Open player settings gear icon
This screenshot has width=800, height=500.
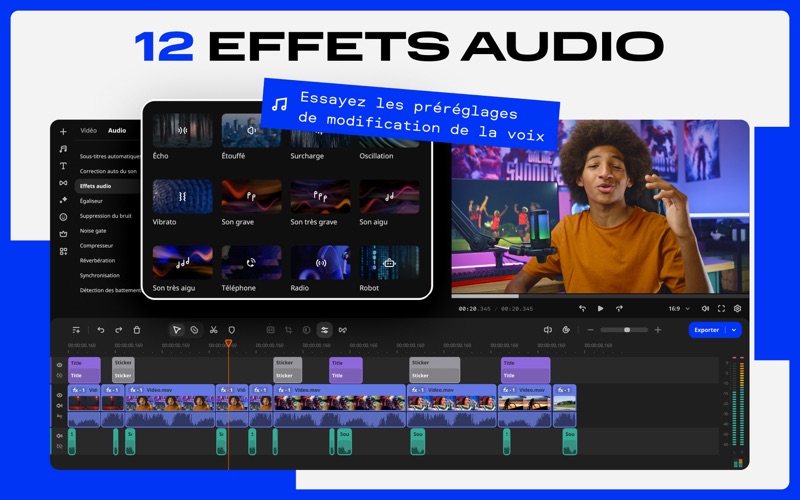coord(737,309)
